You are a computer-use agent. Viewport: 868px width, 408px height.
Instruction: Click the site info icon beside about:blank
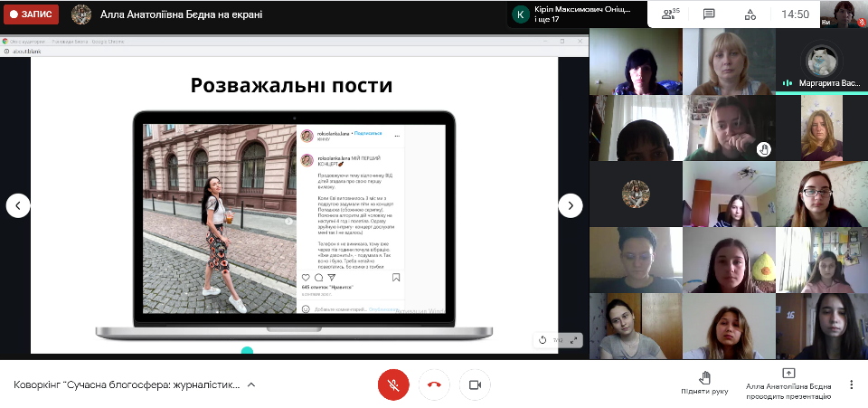coord(5,51)
